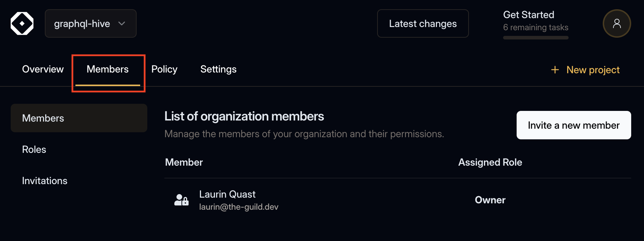The width and height of the screenshot is (644, 241).
Task: Click the Get Started progress bar
Action: point(535,38)
